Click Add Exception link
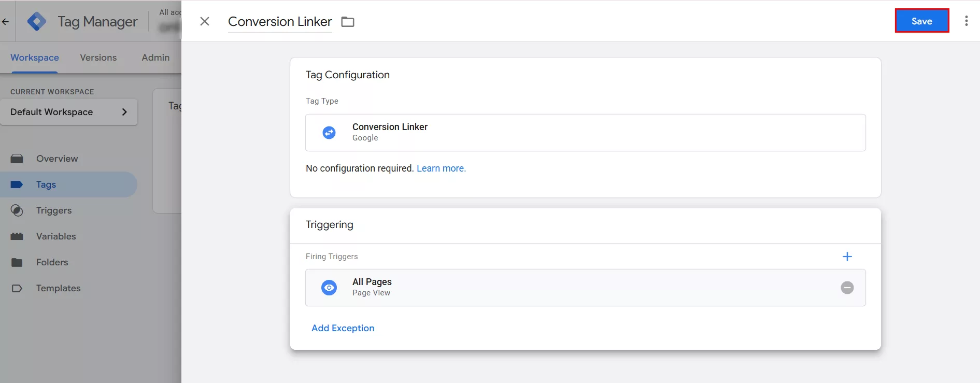980x383 pixels. coord(343,328)
